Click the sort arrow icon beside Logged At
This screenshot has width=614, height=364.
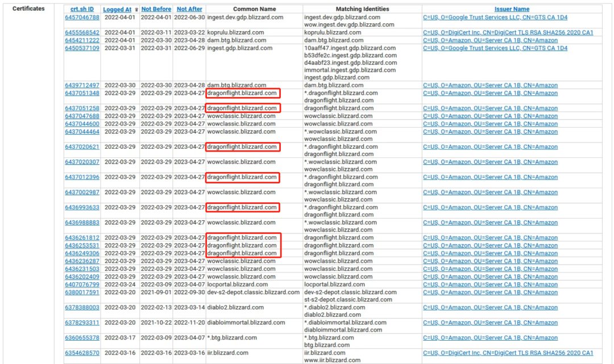pyautogui.click(x=136, y=10)
